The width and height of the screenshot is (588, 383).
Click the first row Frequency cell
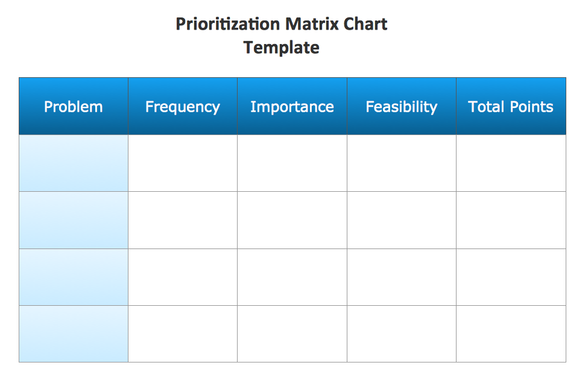pyautogui.click(x=183, y=163)
